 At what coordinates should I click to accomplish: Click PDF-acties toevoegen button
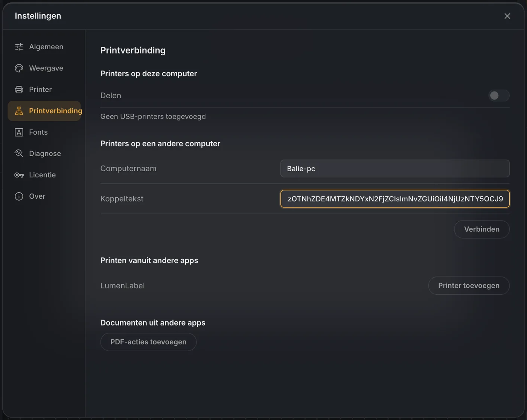click(x=148, y=342)
